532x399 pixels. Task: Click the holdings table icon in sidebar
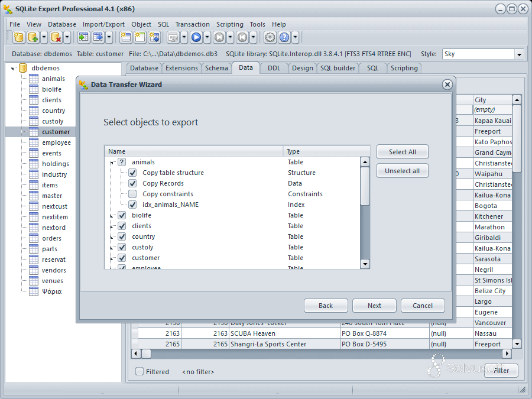[x=34, y=164]
